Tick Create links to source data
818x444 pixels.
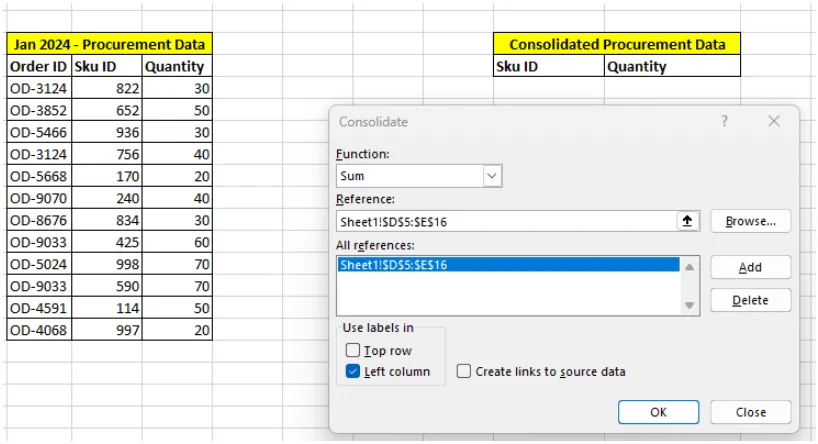click(463, 371)
